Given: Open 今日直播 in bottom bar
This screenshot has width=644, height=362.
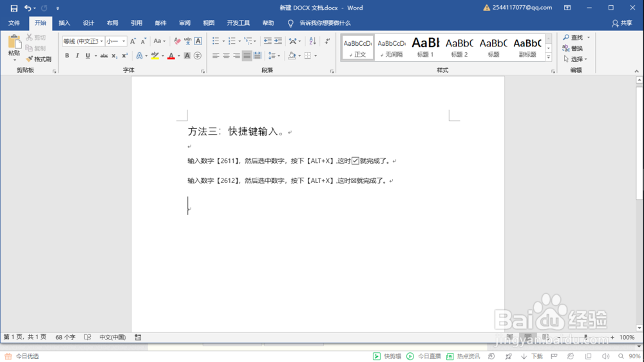Looking at the screenshot, I should tap(424, 356).
